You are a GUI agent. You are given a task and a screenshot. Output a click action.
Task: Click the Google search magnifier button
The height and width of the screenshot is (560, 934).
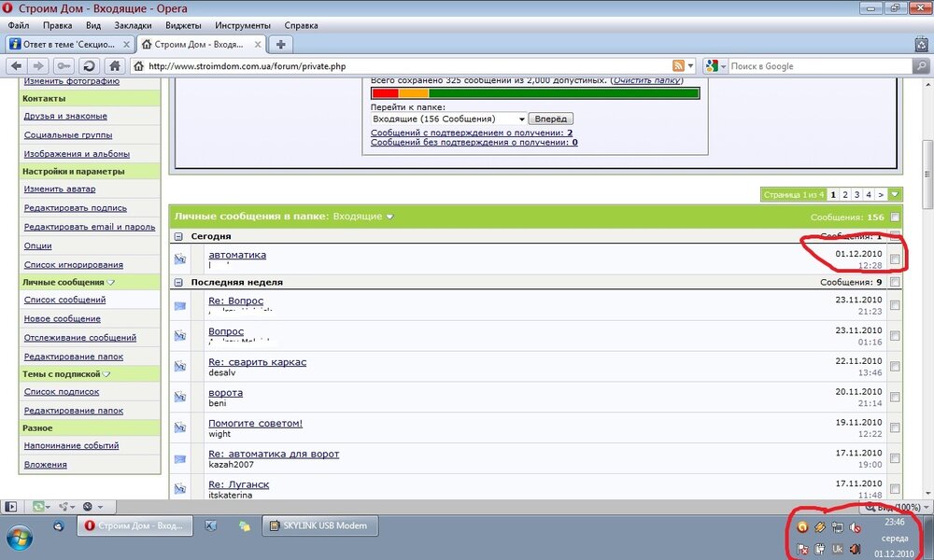921,66
